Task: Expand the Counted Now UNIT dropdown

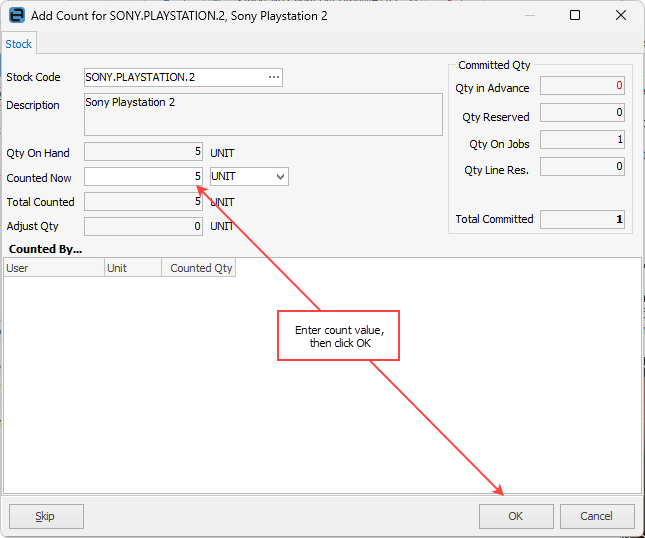Action: pos(281,176)
